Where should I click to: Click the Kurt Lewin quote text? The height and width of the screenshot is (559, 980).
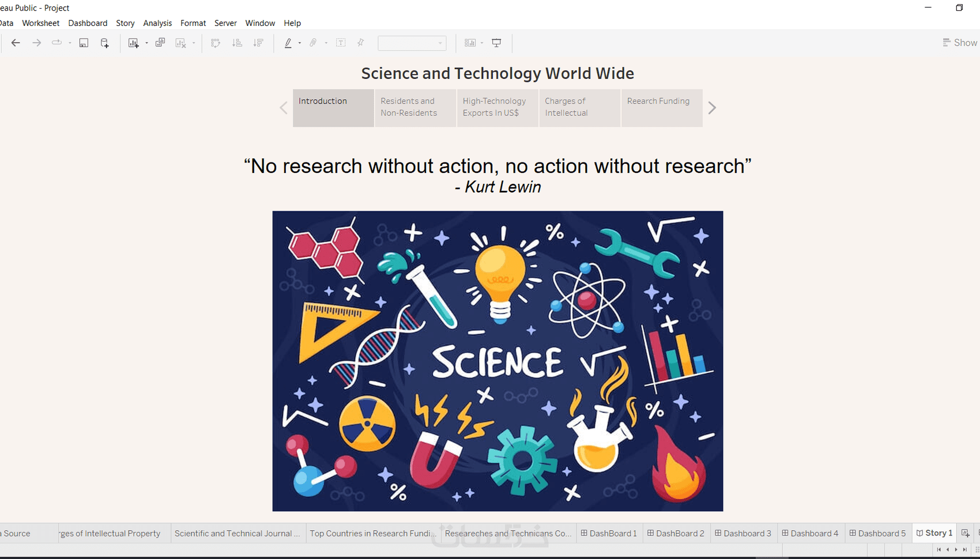497,176
